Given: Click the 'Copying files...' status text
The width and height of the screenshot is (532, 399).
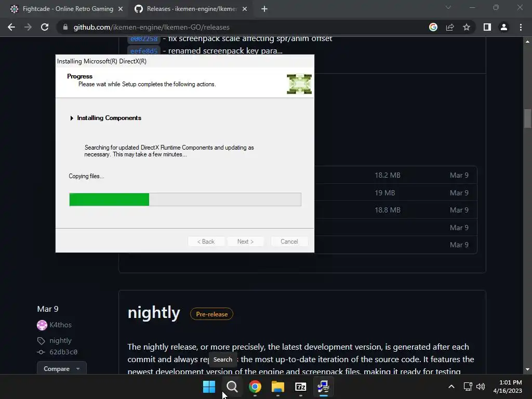Looking at the screenshot, I should [86, 176].
